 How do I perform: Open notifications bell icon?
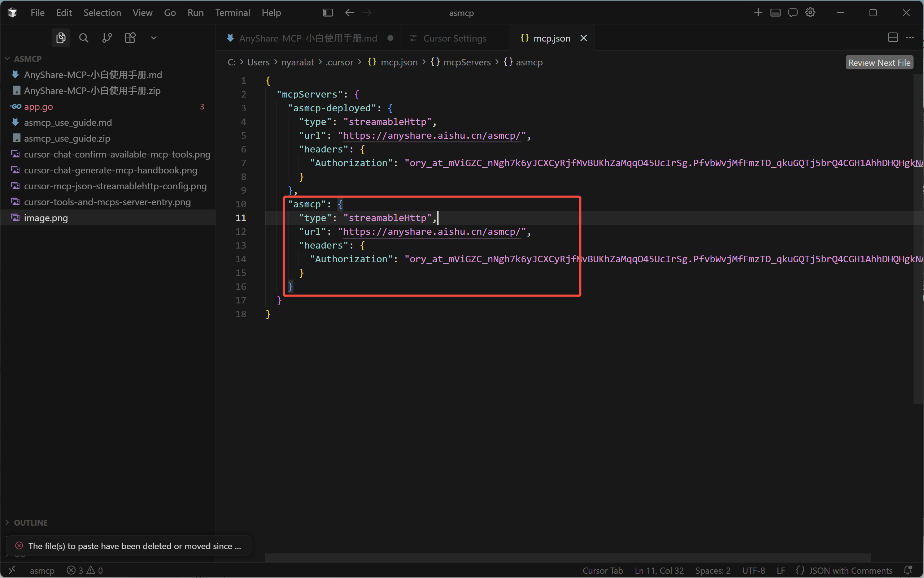(908, 570)
